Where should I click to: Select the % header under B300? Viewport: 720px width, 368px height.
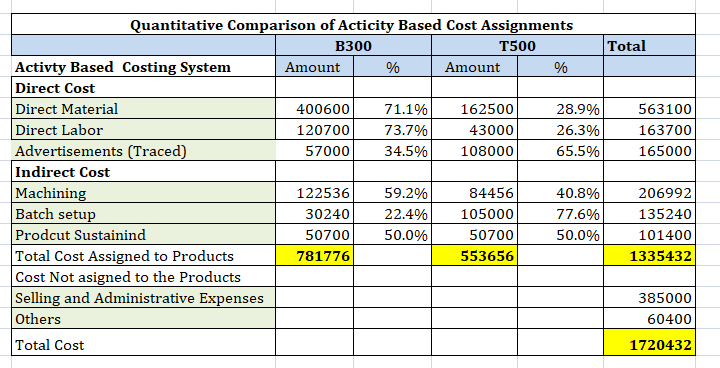392,67
